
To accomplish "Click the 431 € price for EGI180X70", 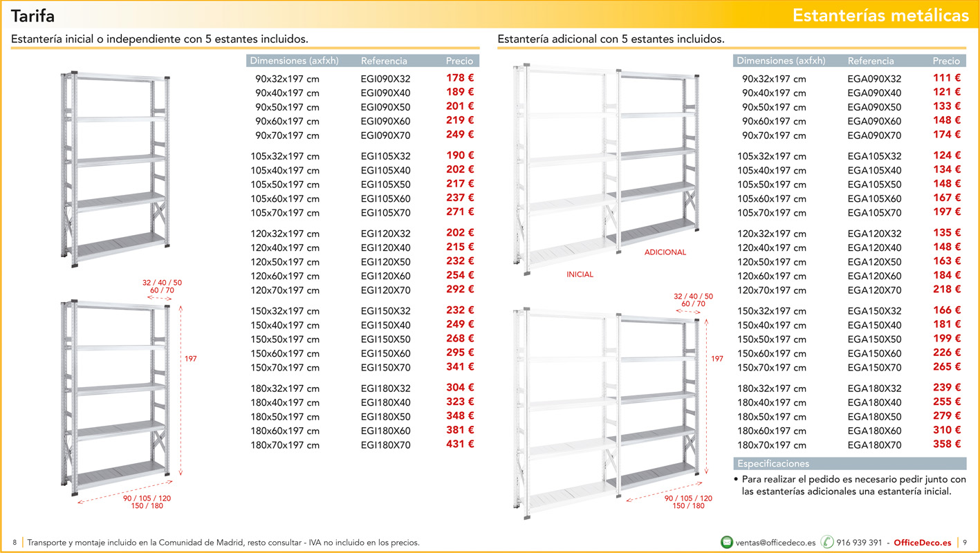I will coord(460,444).
